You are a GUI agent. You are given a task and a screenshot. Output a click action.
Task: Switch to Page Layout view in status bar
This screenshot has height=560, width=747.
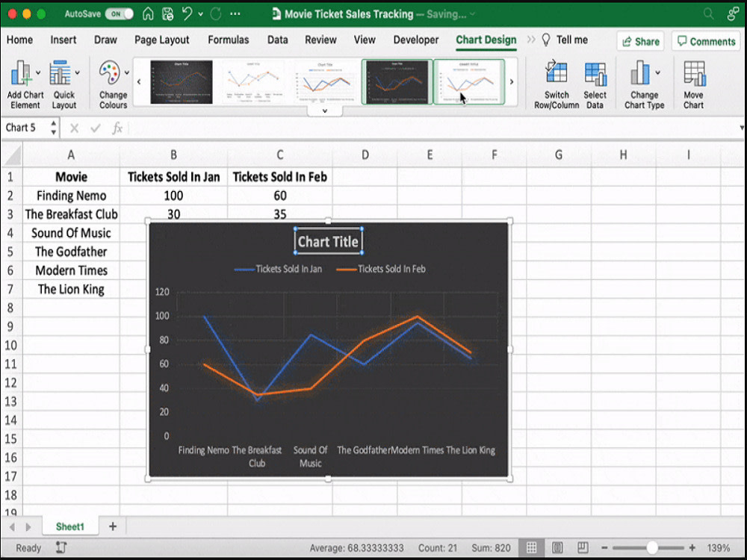(556, 547)
